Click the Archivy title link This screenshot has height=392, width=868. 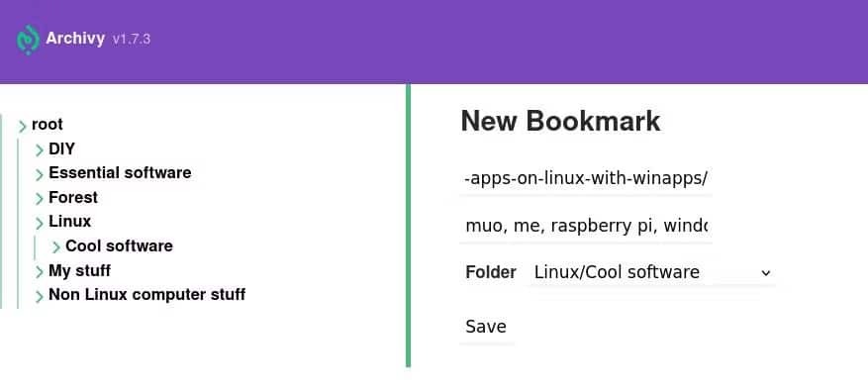[x=75, y=39]
